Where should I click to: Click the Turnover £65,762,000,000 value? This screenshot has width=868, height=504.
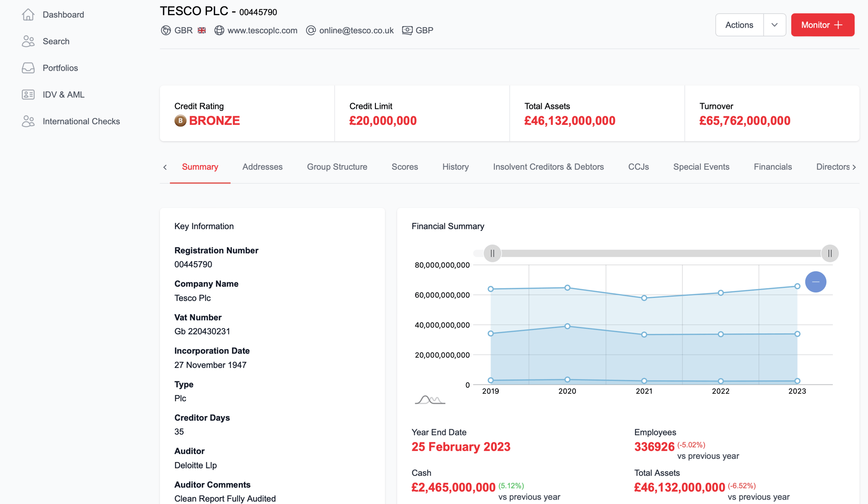[x=745, y=121]
